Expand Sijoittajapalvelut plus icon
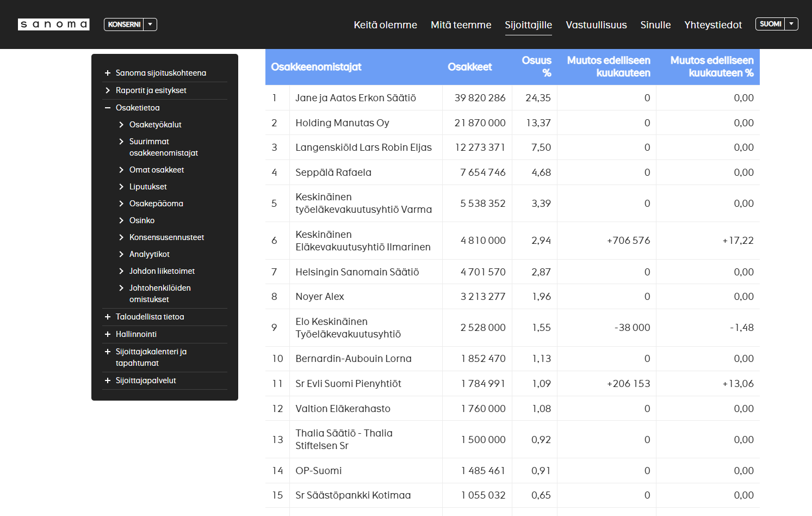Image resolution: width=812 pixels, height=516 pixels. [x=108, y=380]
